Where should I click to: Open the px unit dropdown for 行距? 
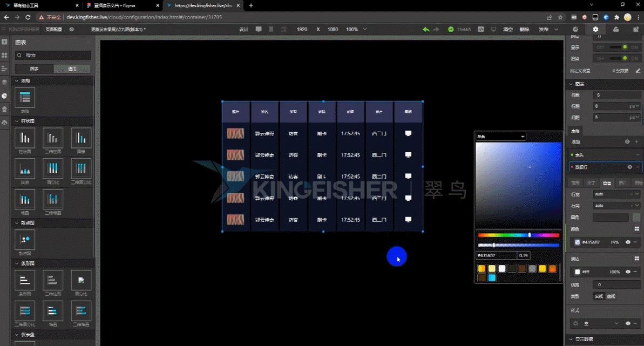(x=635, y=106)
